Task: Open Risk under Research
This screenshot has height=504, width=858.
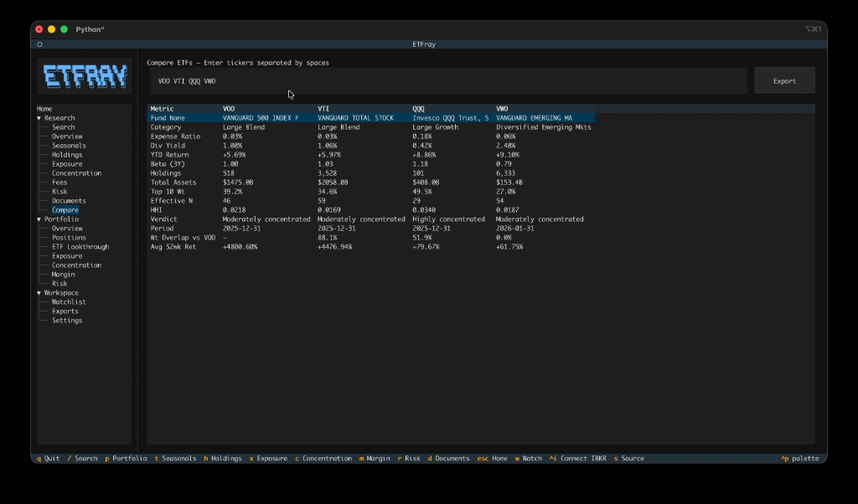Action: [59, 192]
